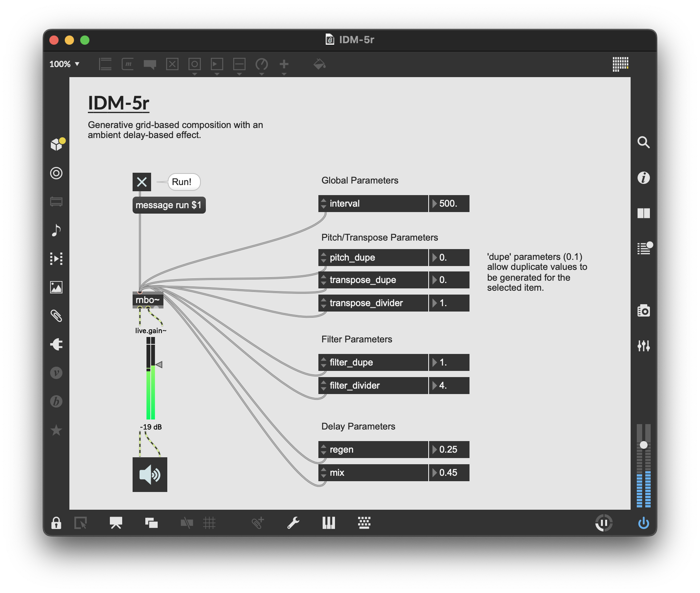Toggle the X toggle box above message run
The height and width of the screenshot is (593, 700).
point(141,182)
